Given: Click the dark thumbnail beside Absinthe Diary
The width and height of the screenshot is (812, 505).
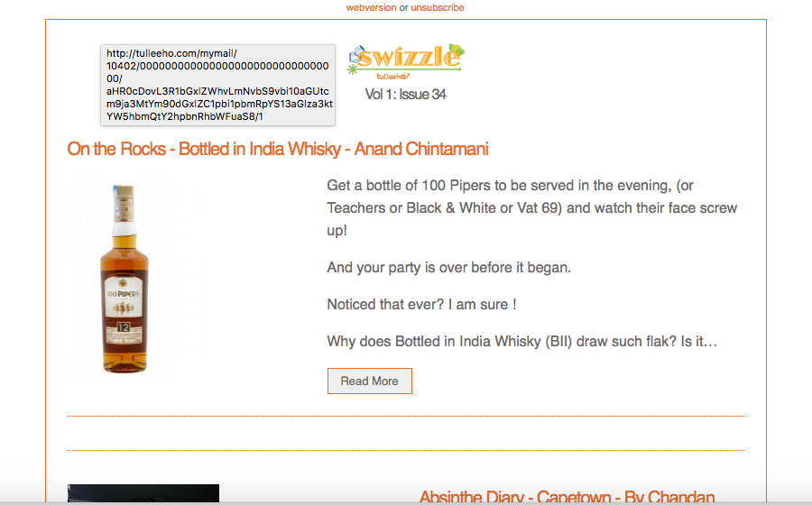Looking at the screenshot, I should 143,493.
